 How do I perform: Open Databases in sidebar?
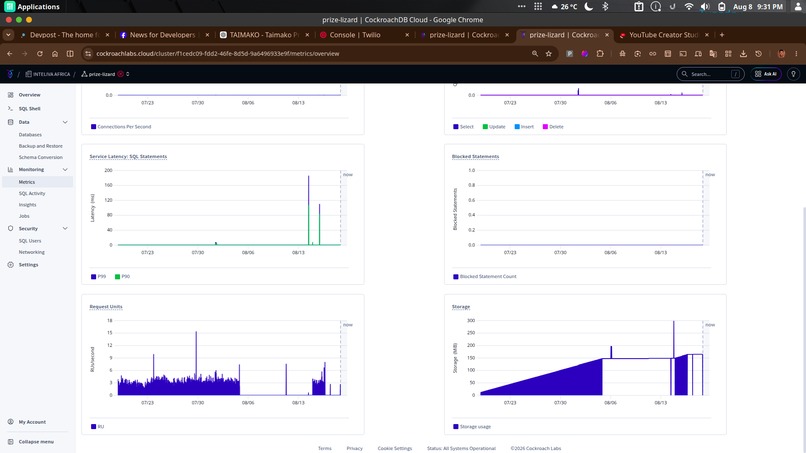(30, 135)
